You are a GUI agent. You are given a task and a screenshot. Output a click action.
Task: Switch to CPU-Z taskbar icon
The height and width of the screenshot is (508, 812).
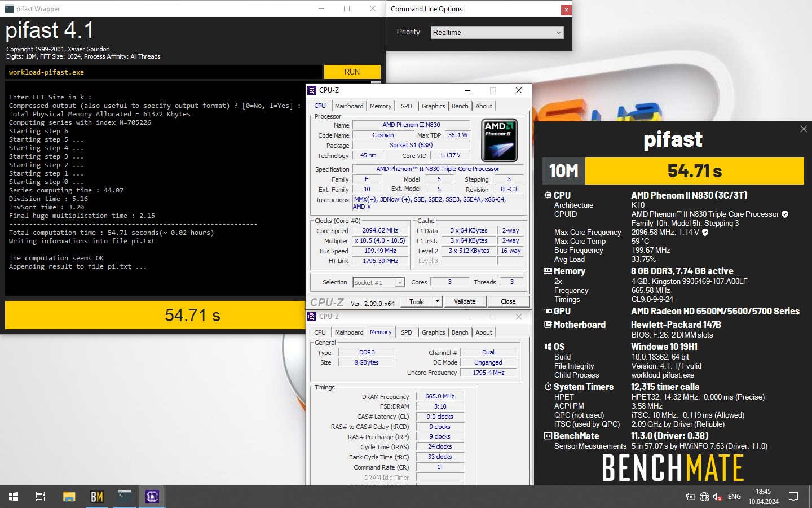tap(152, 497)
